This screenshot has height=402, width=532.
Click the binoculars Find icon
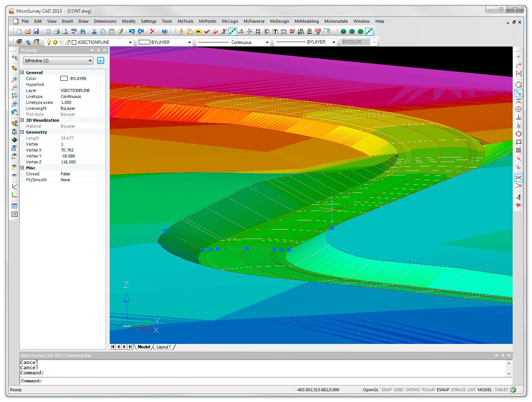(83, 32)
